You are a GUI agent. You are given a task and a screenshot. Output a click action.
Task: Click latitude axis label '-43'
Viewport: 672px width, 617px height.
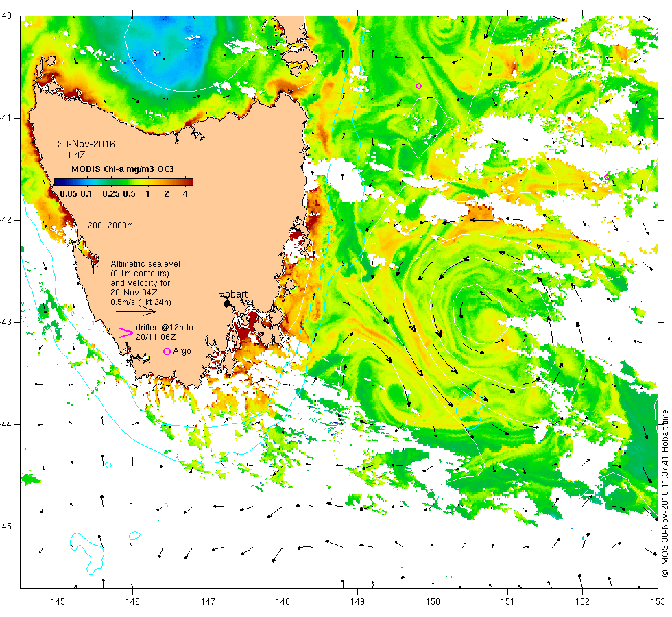coord(6,322)
